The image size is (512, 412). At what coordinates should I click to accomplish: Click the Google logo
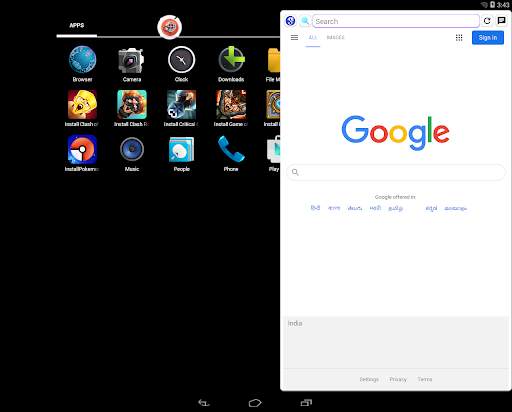point(396,132)
